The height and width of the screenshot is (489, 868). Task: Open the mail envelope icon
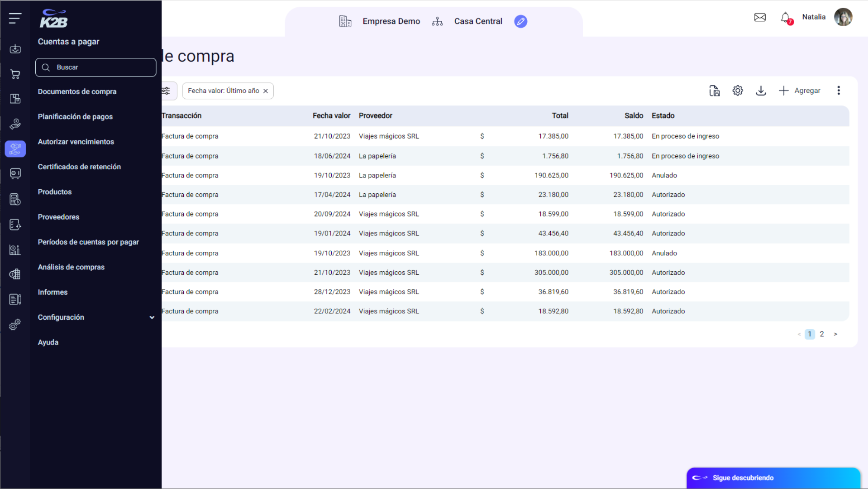(x=760, y=17)
